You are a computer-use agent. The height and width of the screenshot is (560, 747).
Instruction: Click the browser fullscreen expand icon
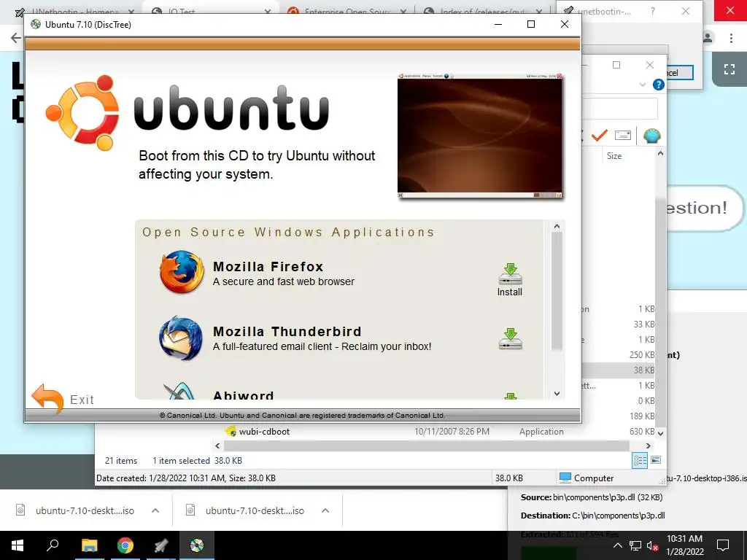729,69
